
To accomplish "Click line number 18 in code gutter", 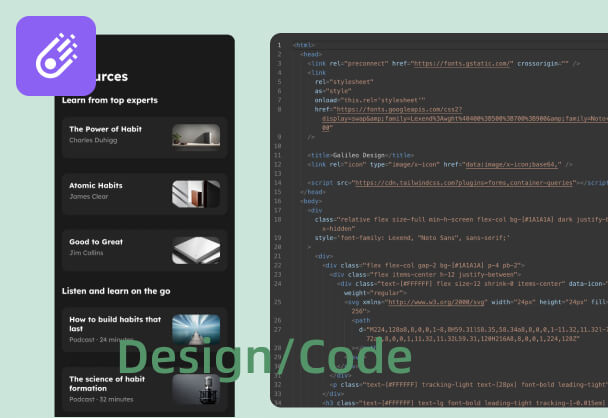I will (278, 219).
